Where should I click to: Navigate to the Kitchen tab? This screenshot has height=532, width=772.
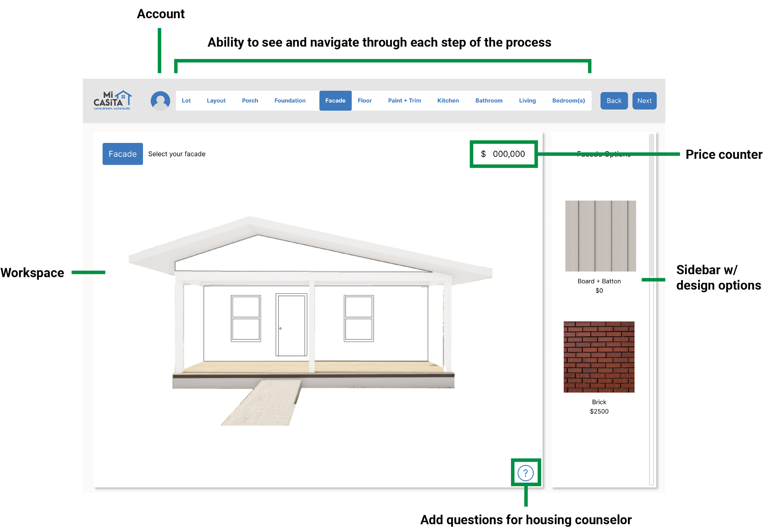tap(448, 101)
